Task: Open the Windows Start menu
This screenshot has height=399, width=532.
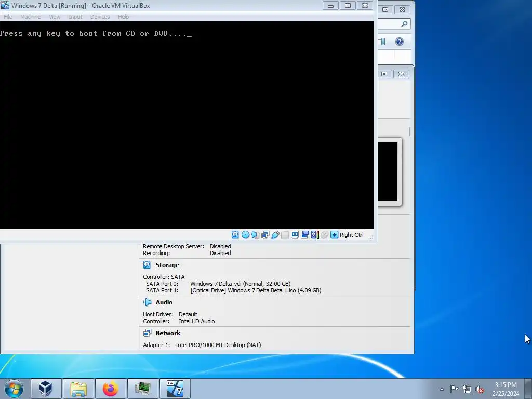Action: pyautogui.click(x=14, y=389)
